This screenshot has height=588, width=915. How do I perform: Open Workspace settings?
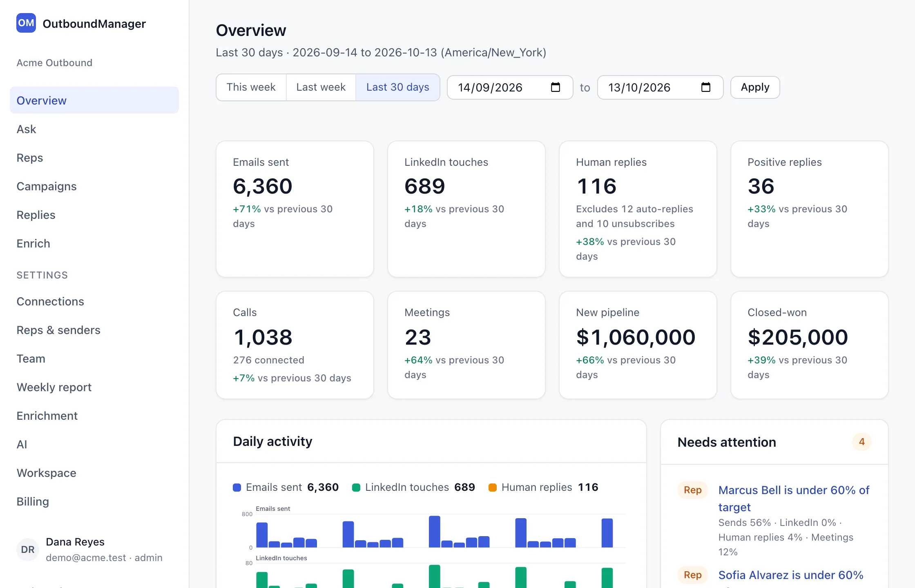pos(94,473)
